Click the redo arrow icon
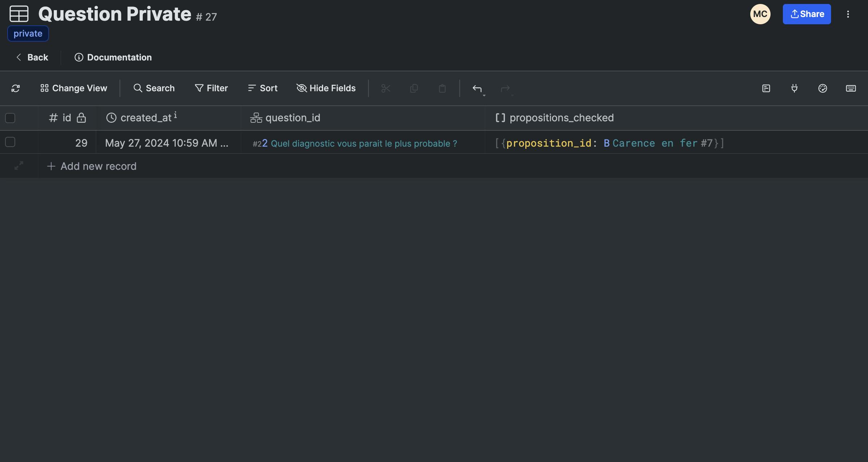Viewport: 868px width, 462px height. 505,88
